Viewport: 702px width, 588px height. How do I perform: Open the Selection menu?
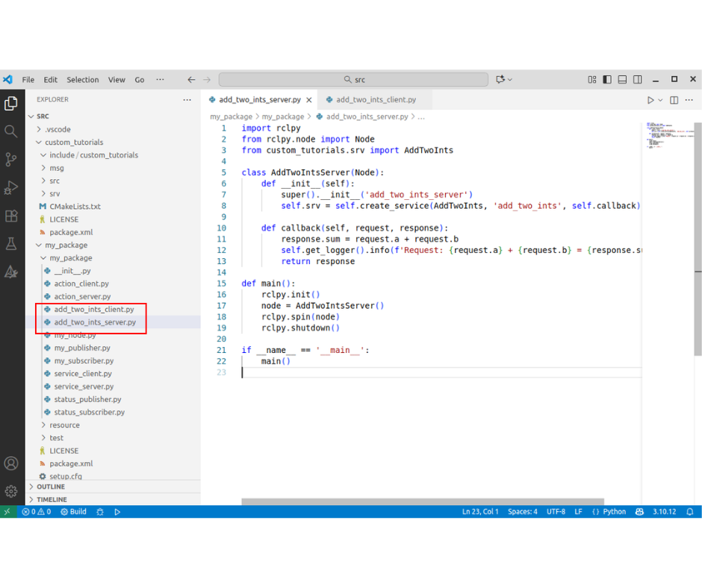82,80
